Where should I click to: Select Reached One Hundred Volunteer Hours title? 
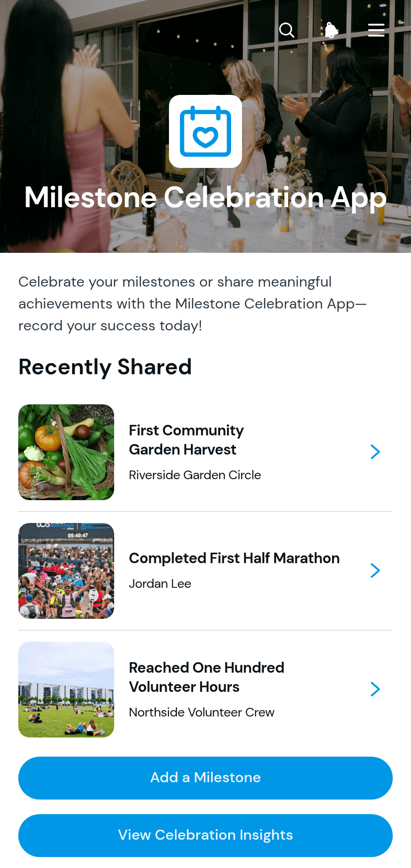[206, 677]
